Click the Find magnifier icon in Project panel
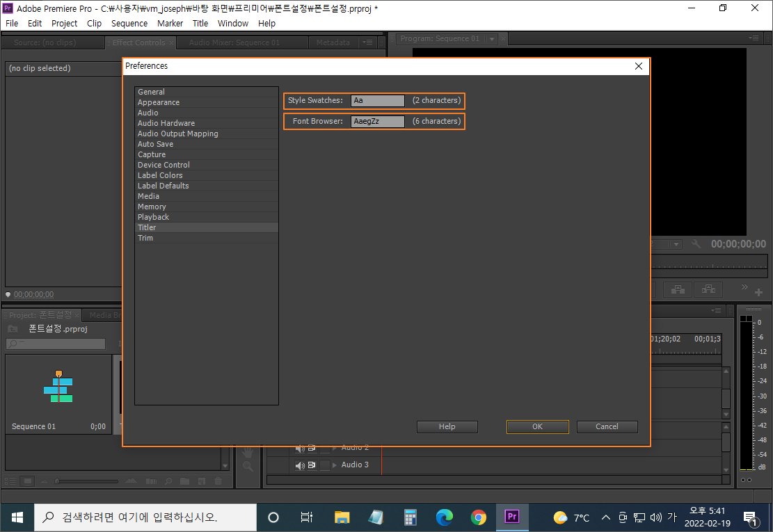 [x=168, y=481]
